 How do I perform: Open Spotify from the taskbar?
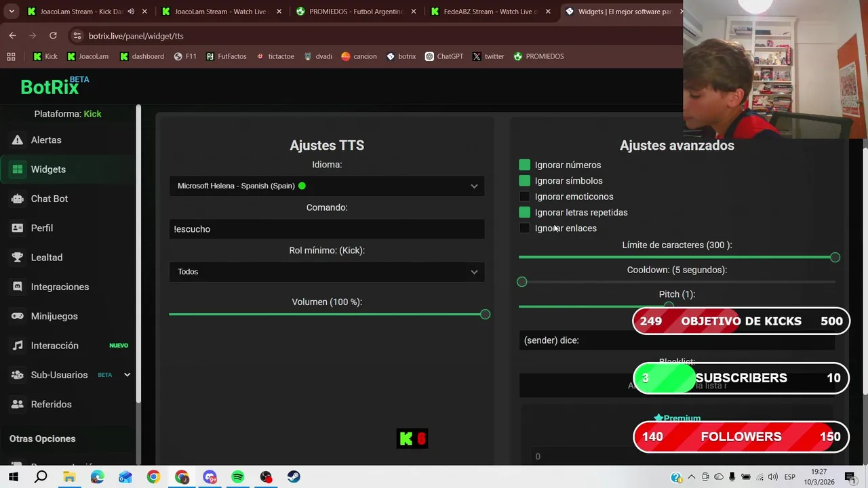[237, 477]
